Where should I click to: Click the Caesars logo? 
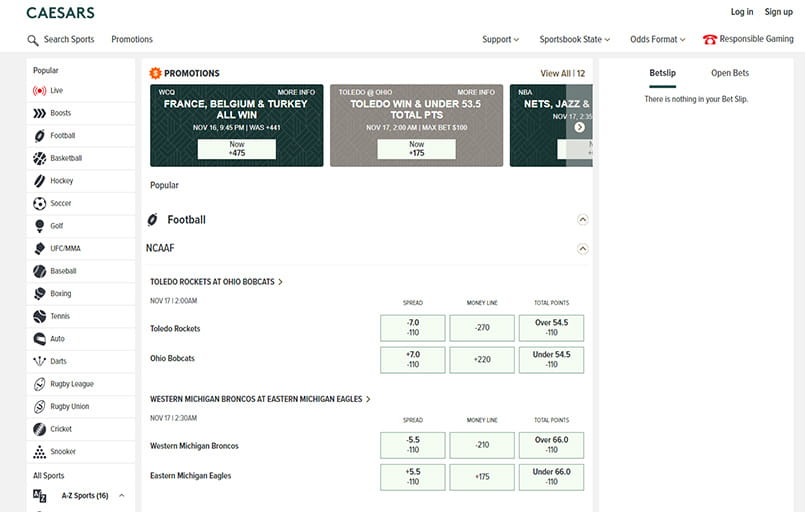coord(61,13)
